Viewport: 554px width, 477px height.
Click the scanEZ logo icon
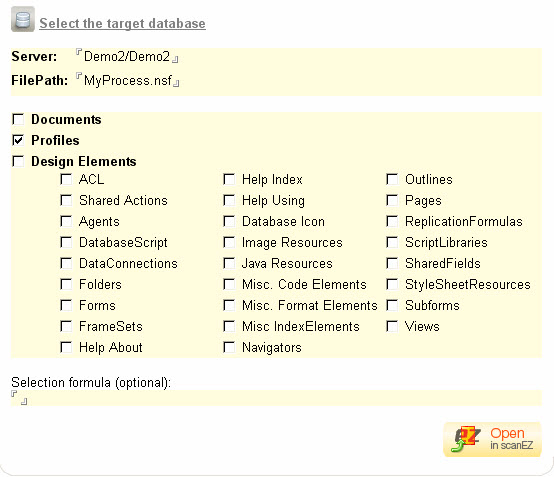point(466,439)
